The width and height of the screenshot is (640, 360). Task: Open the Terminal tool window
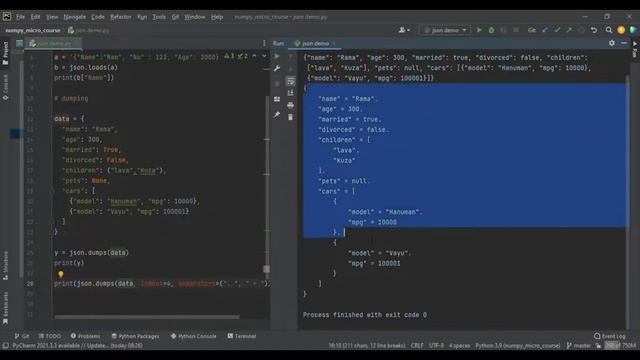coord(242,336)
